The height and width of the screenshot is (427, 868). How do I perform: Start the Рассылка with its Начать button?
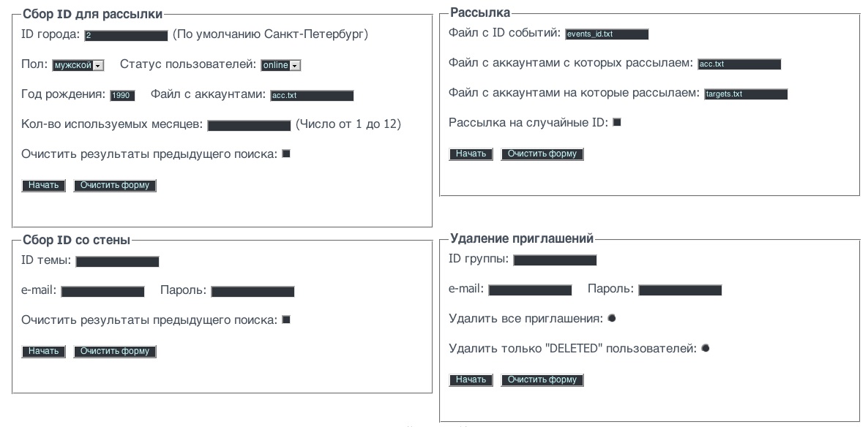click(471, 154)
